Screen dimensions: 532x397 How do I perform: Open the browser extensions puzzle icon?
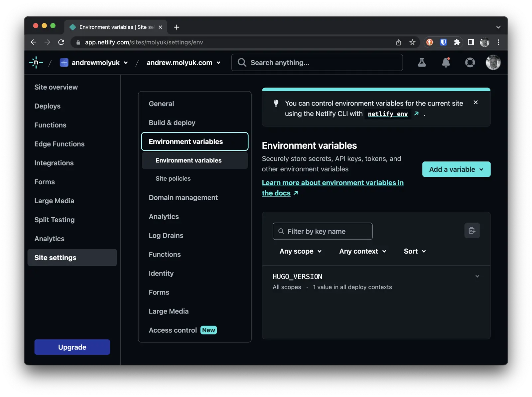(x=457, y=42)
